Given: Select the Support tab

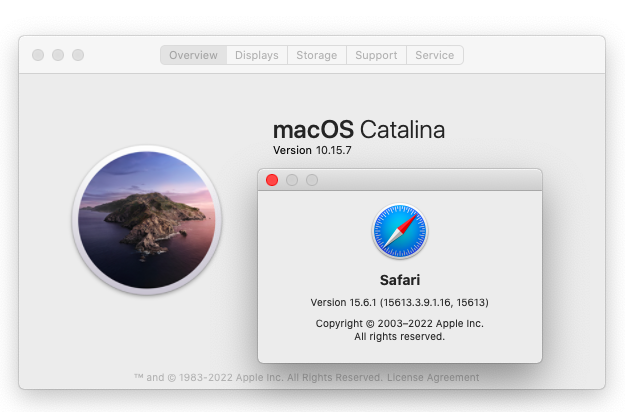Looking at the screenshot, I should click(376, 55).
